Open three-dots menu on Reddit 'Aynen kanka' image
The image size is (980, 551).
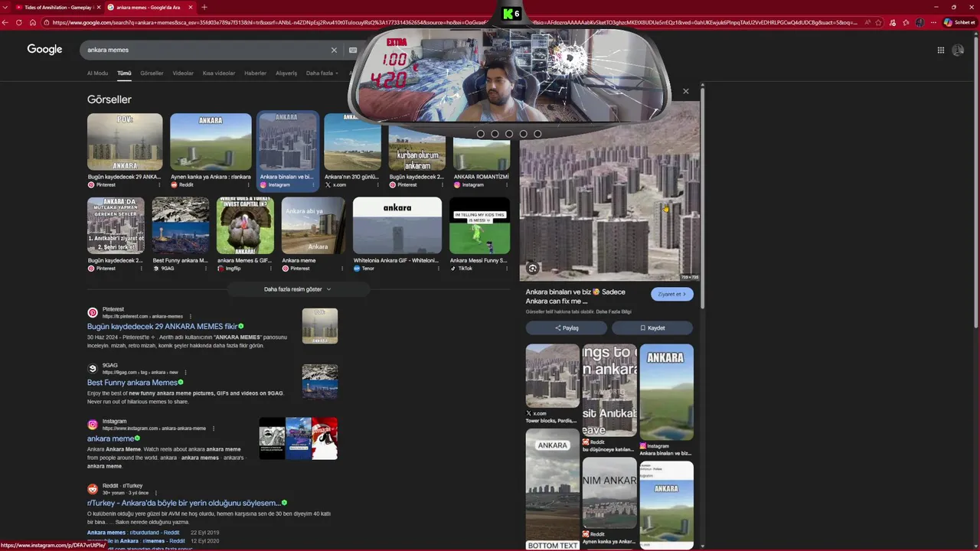click(247, 184)
